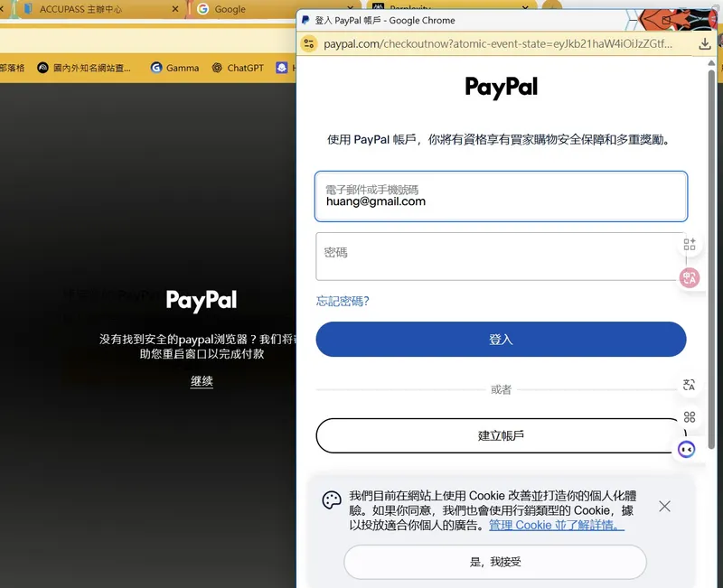
Task: Open the 部落格 bookmark
Action: click(x=12, y=68)
